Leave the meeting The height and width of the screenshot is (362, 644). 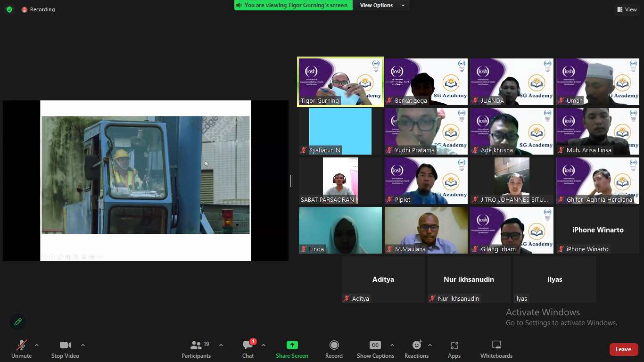(x=623, y=349)
